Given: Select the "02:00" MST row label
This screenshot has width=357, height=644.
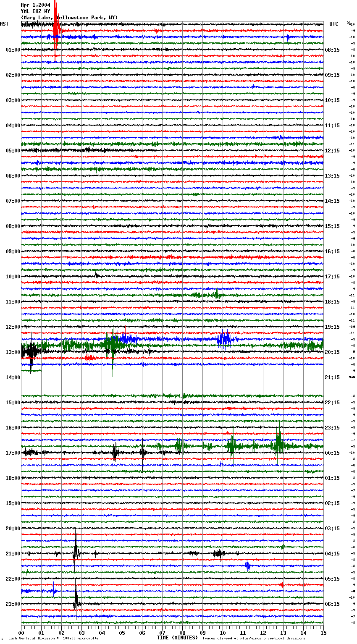Looking at the screenshot, I should (13, 75).
